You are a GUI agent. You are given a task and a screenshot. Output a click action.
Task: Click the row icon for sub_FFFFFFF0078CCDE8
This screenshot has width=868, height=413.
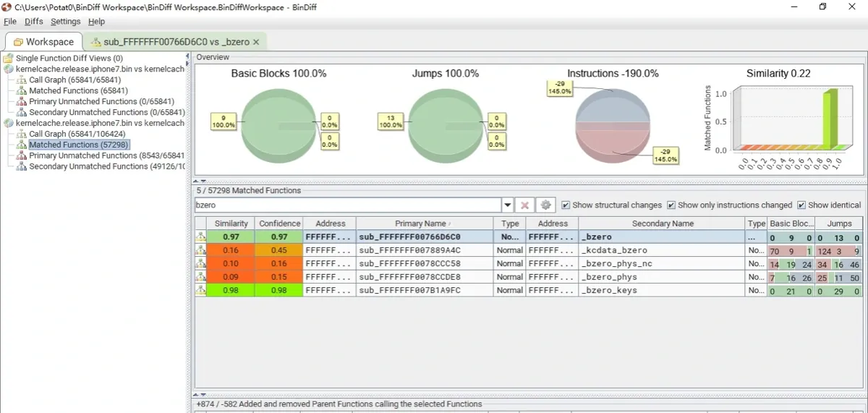pyautogui.click(x=200, y=277)
